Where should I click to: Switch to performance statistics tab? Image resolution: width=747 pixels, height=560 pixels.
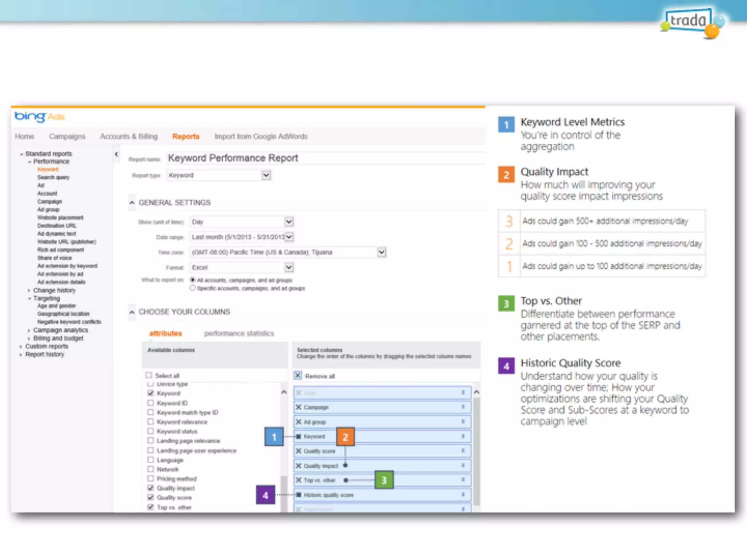click(239, 333)
